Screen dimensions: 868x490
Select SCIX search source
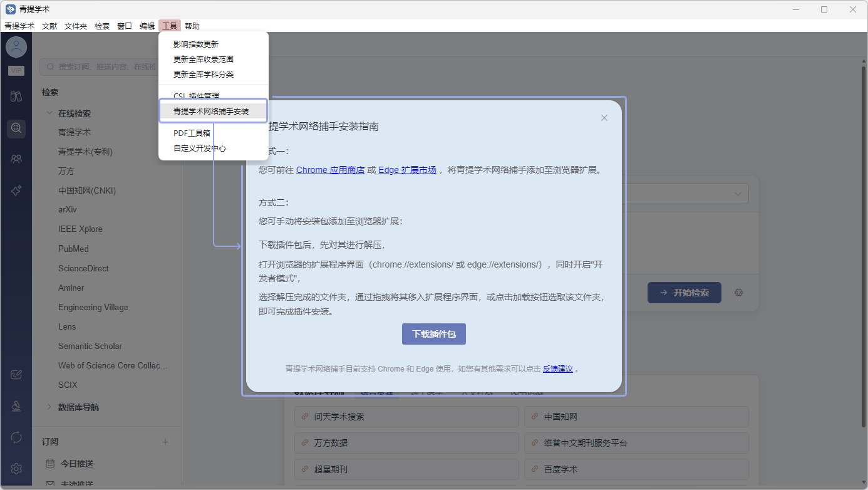(x=68, y=385)
